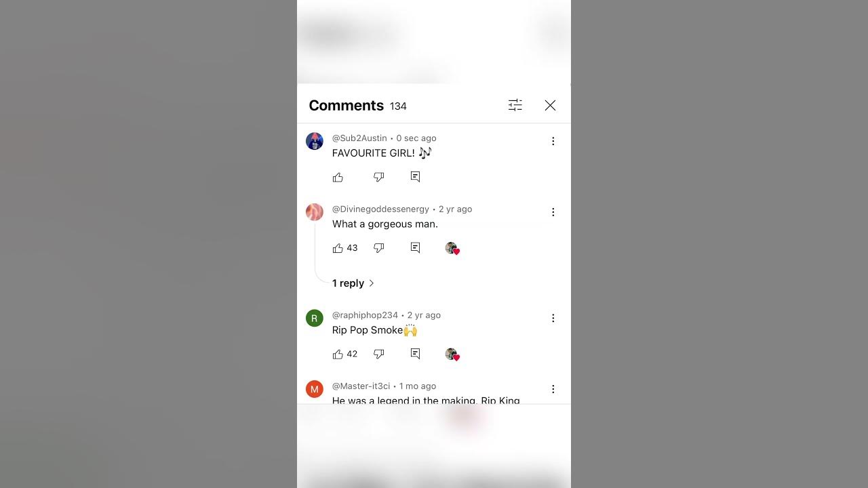Click raphiphop234's green R avatar
Image resolution: width=868 pixels, height=488 pixels.
point(315,318)
